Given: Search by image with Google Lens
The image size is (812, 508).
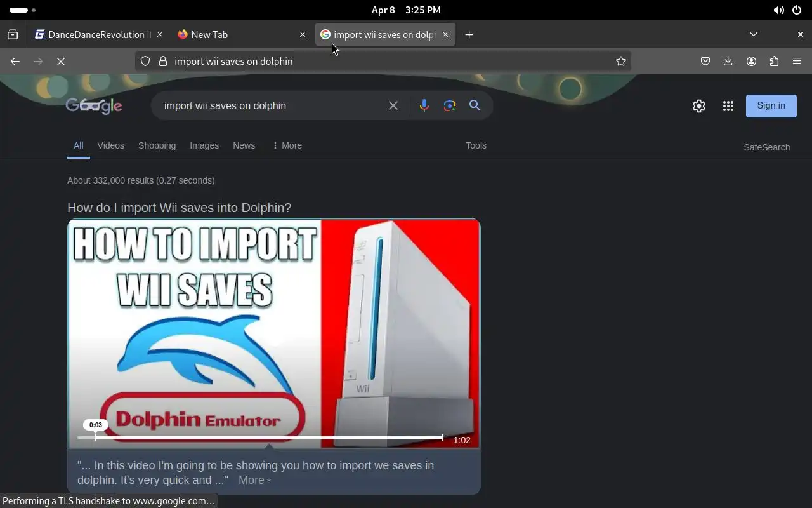Looking at the screenshot, I should pos(450,105).
